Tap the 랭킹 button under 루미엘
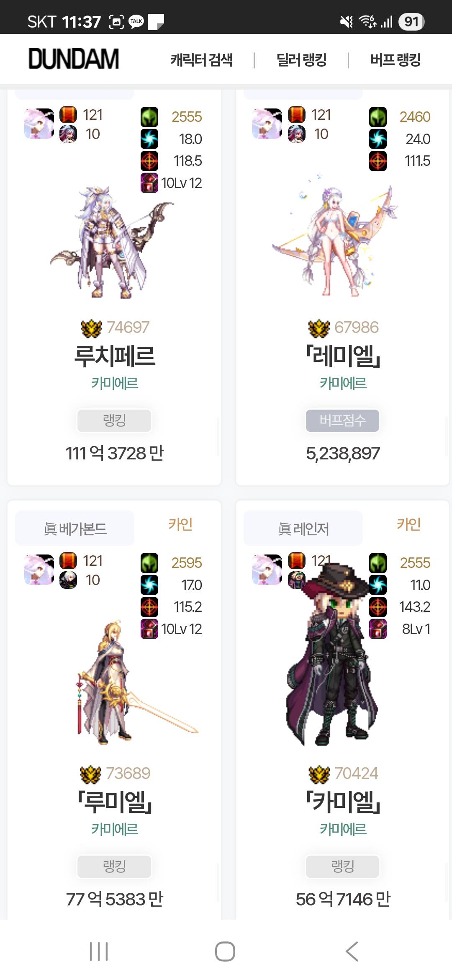This screenshot has width=452, height=980. pyautogui.click(x=114, y=866)
